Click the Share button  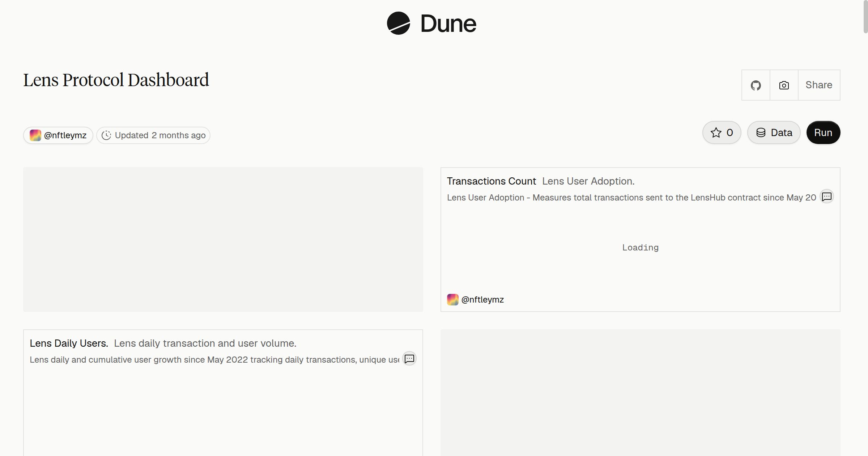[x=819, y=85]
